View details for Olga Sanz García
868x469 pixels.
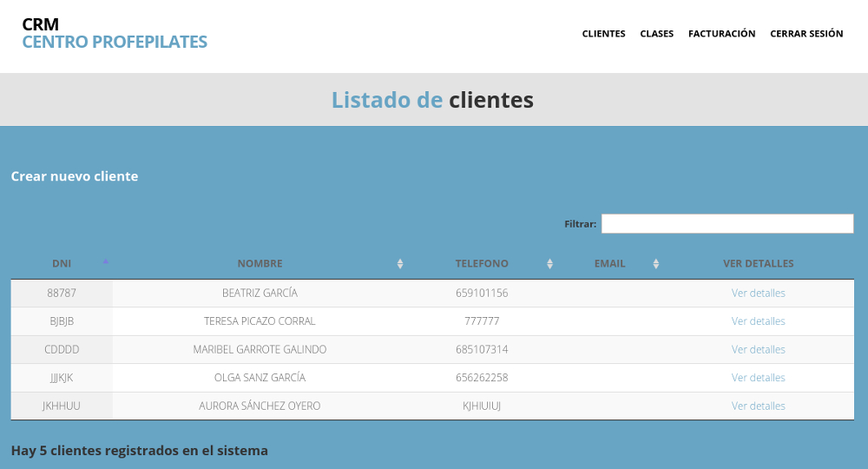(758, 378)
